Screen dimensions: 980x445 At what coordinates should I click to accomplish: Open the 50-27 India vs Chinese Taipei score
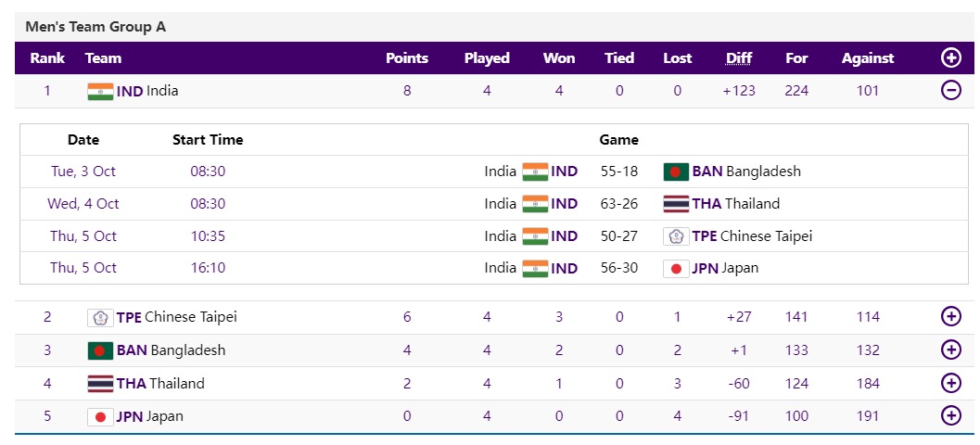[x=618, y=236]
